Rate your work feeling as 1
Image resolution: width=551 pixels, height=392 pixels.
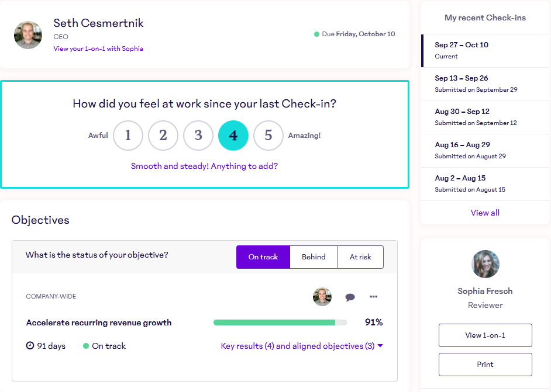[128, 136]
